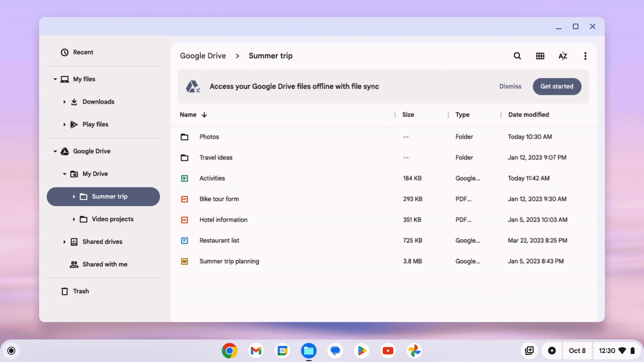This screenshot has height=362, width=644.
Task: Collapse the My Drive tree
Action: pos(65,173)
